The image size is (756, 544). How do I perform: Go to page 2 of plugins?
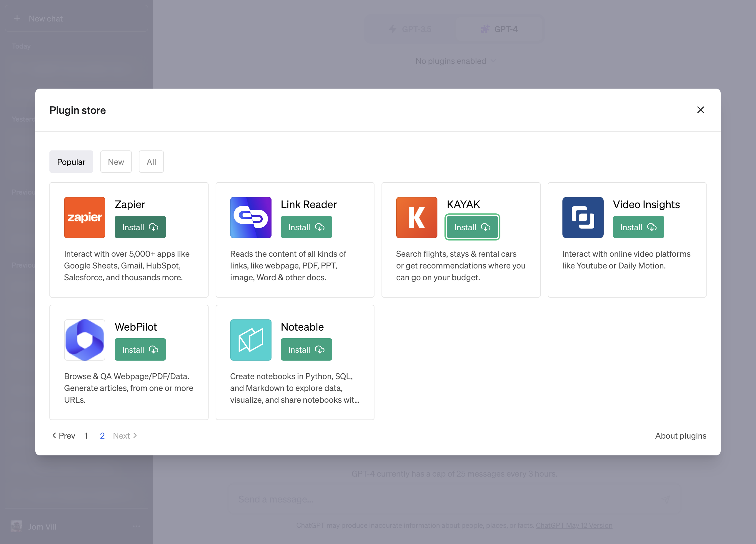click(x=102, y=436)
